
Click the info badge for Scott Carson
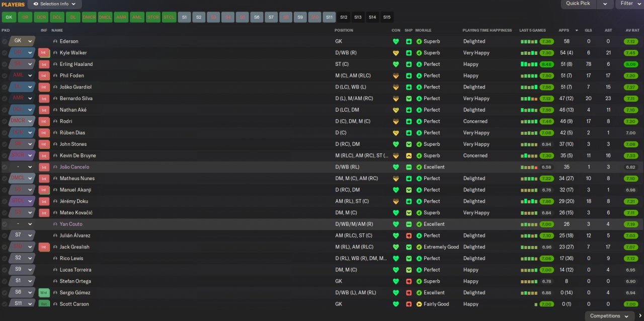(x=44, y=304)
